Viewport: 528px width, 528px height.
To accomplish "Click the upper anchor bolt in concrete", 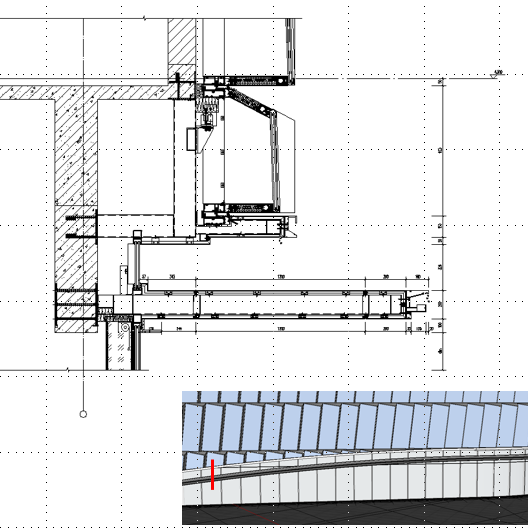I will [x=81, y=218].
